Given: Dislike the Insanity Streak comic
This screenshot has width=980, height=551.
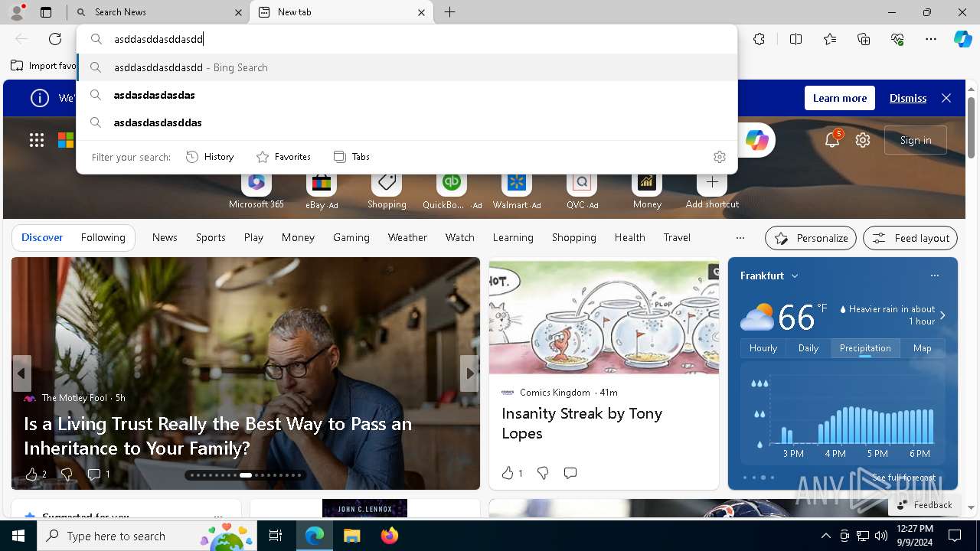Looking at the screenshot, I should point(543,473).
